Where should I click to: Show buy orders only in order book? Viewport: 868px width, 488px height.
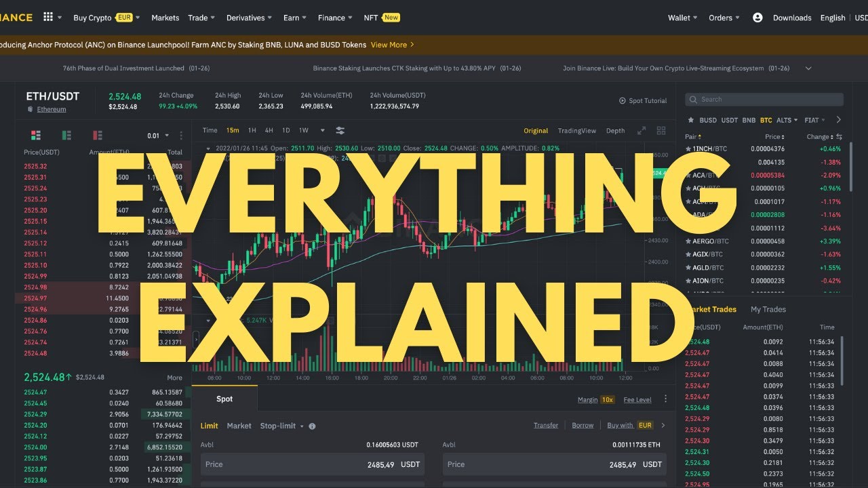click(x=66, y=136)
